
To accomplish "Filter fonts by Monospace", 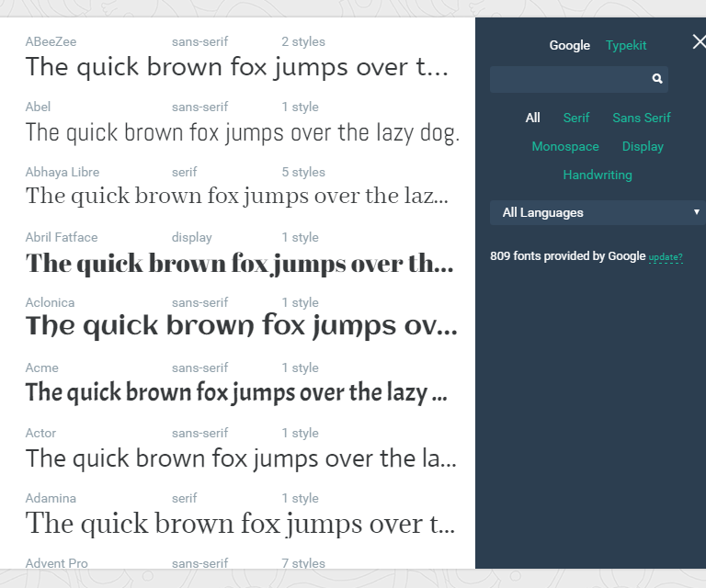I will coord(565,147).
